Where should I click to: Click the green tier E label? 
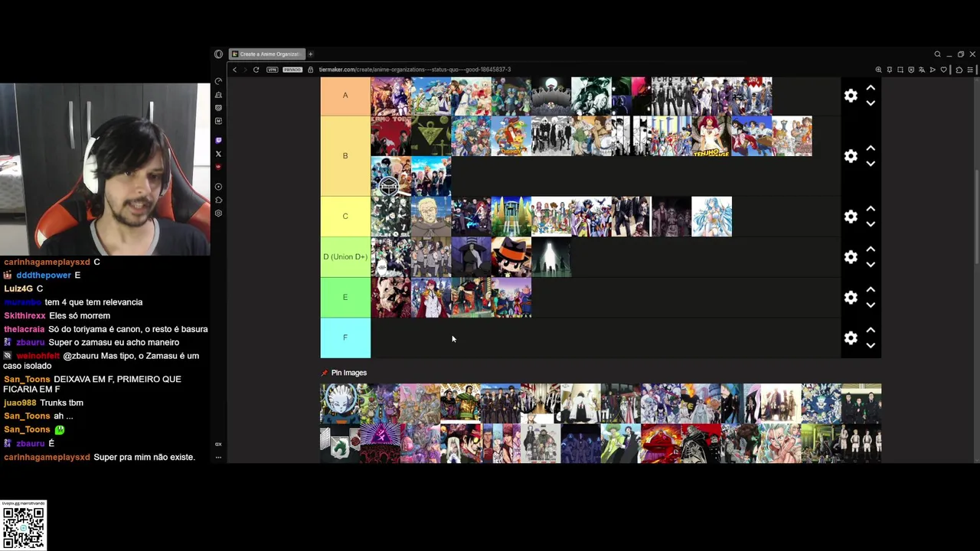345,297
